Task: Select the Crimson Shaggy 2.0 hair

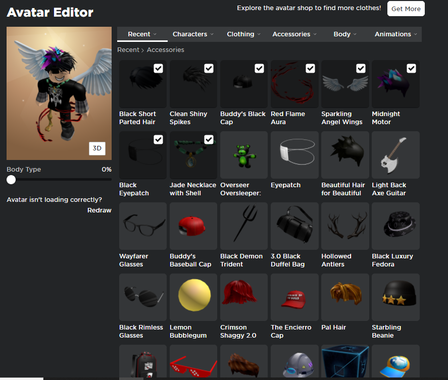Action: (244, 297)
